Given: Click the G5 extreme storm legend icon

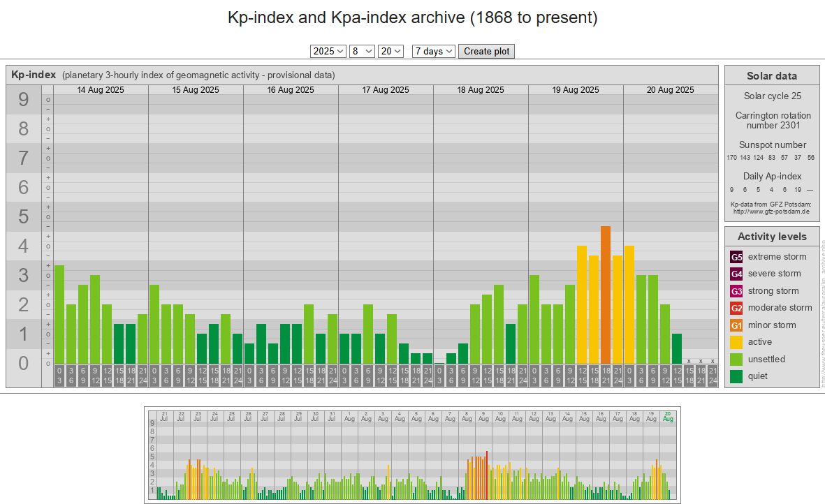Looking at the screenshot, I should pos(736,257).
